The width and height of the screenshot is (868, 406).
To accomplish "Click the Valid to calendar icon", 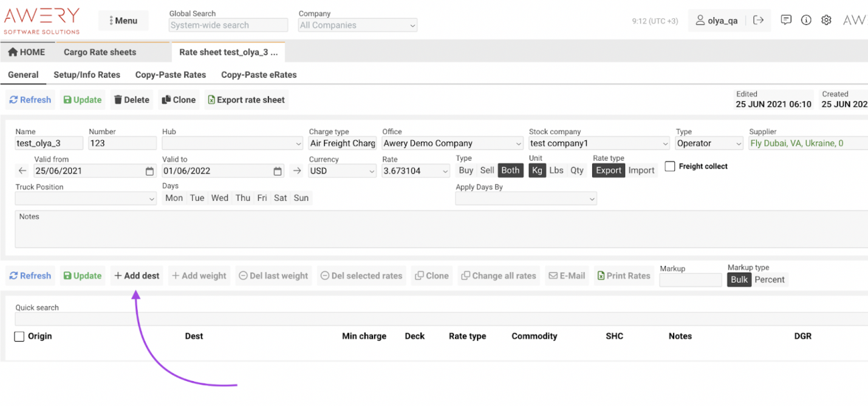I will click(278, 171).
